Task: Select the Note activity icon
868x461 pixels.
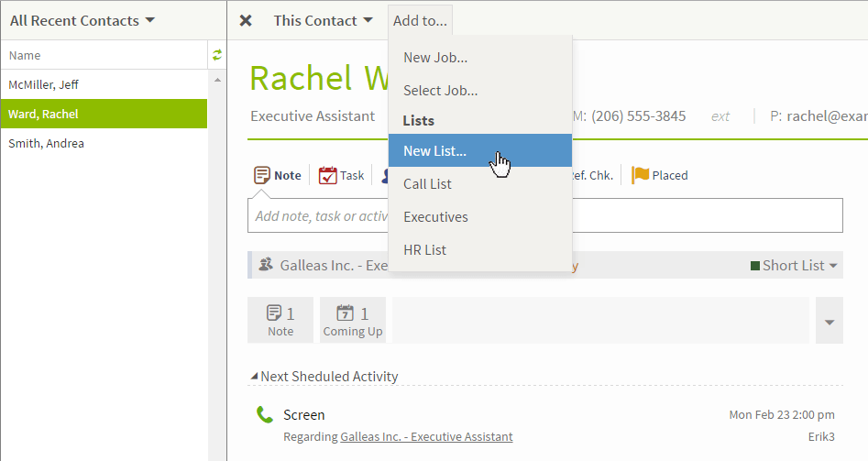Action: pos(262,175)
